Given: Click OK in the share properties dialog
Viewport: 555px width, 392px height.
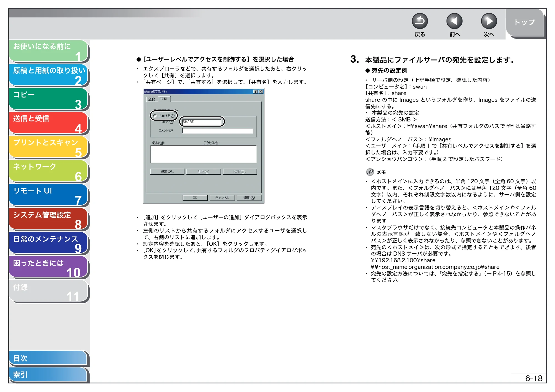Looking at the screenshot, I should point(195,198).
